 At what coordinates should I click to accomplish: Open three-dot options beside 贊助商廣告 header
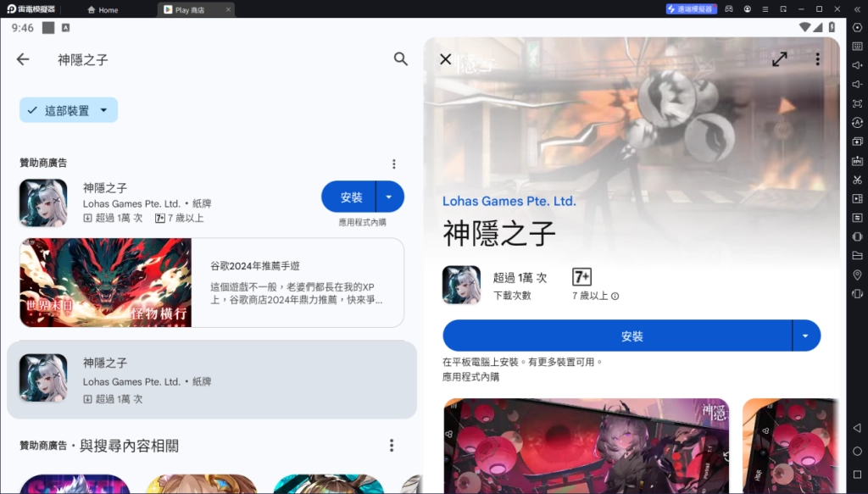click(x=393, y=164)
